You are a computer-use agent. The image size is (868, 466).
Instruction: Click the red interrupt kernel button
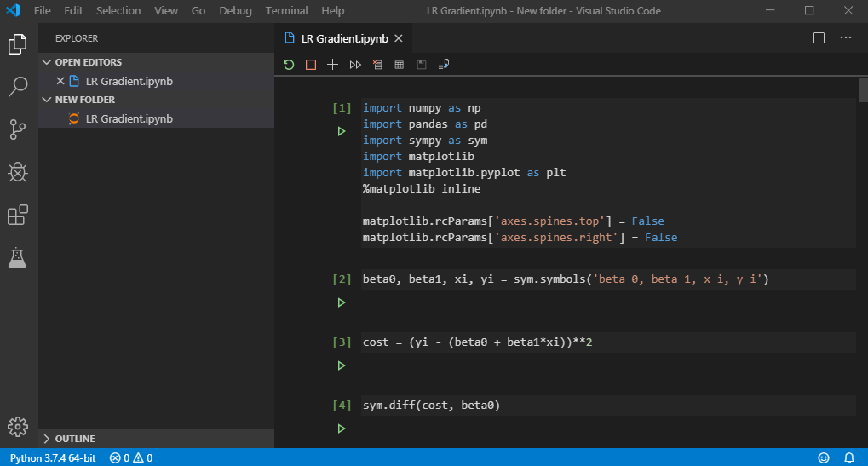pos(311,65)
